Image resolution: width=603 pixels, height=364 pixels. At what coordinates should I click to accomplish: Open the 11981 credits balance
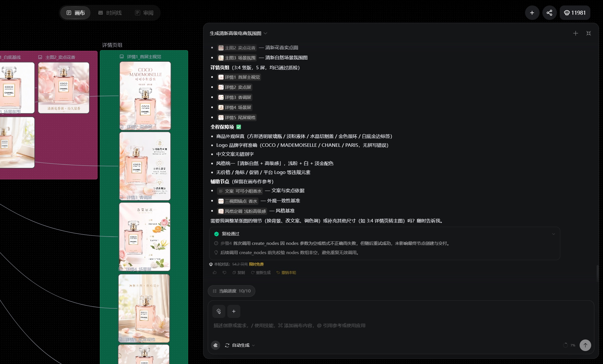point(575,13)
